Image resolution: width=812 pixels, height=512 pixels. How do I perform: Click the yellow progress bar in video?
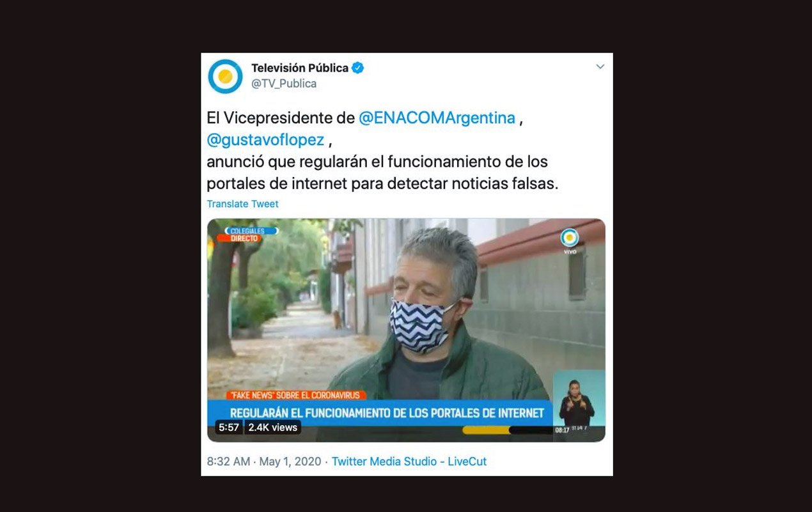486,430
